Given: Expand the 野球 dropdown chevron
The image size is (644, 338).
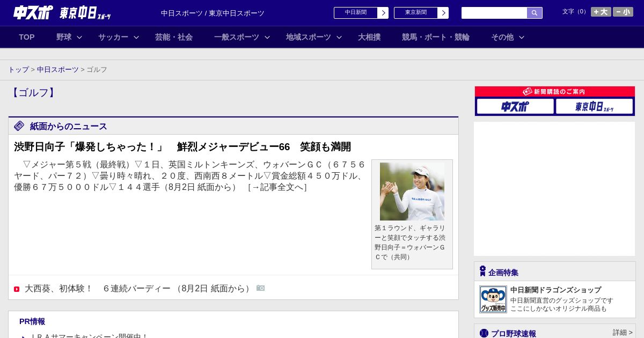Looking at the screenshot, I should coord(79,37).
